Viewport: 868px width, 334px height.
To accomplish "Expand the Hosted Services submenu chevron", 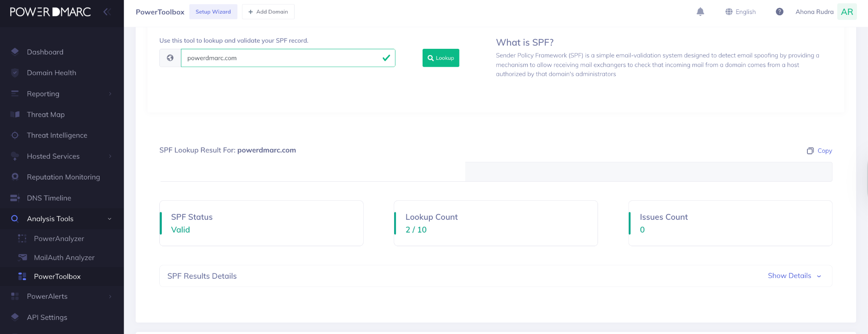I will point(110,156).
